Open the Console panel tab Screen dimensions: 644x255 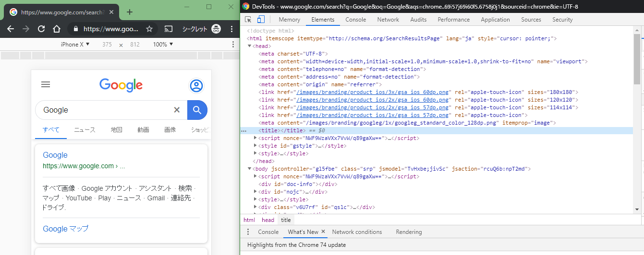[x=356, y=20]
